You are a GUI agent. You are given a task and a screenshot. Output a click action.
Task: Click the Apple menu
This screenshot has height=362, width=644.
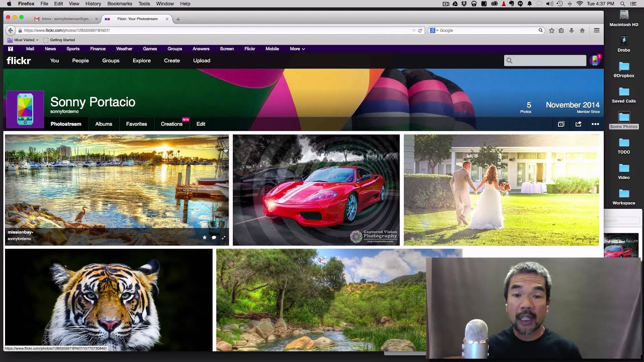pyautogui.click(x=9, y=4)
